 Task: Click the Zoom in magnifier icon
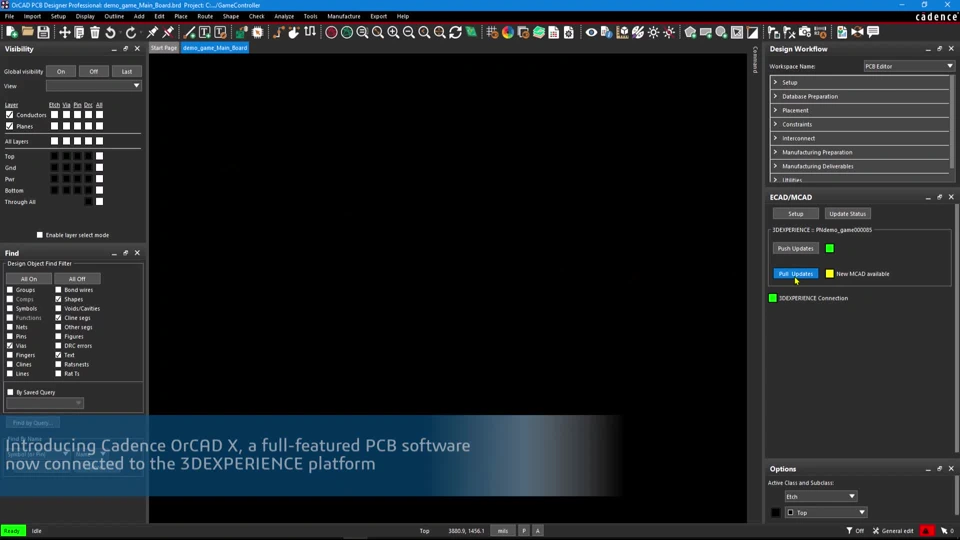click(x=393, y=32)
